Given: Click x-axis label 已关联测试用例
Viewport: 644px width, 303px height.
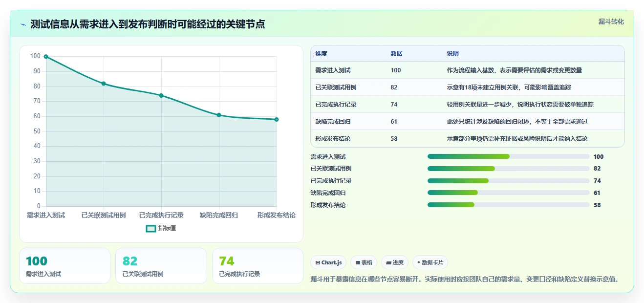Looking at the screenshot, I should pyautogui.click(x=104, y=215).
